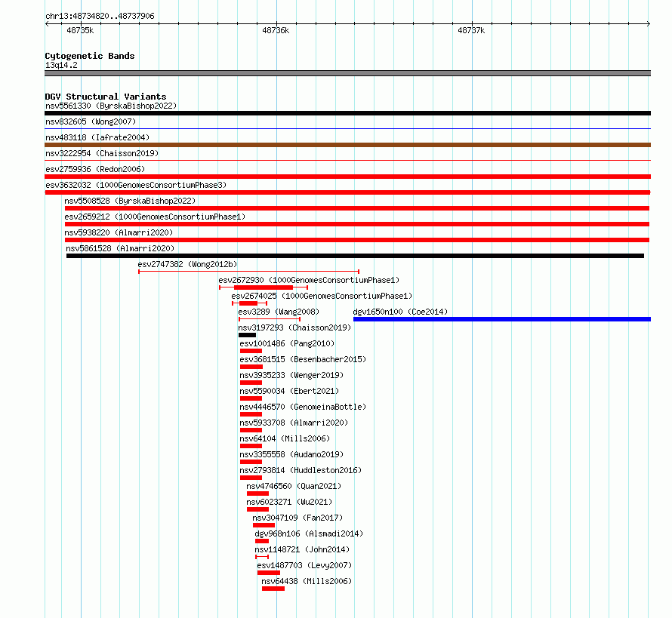Click the blue dgv1650n100 variant bar
Image resolution: width=672 pixels, height=618 pixels.
[x=502, y=319]
